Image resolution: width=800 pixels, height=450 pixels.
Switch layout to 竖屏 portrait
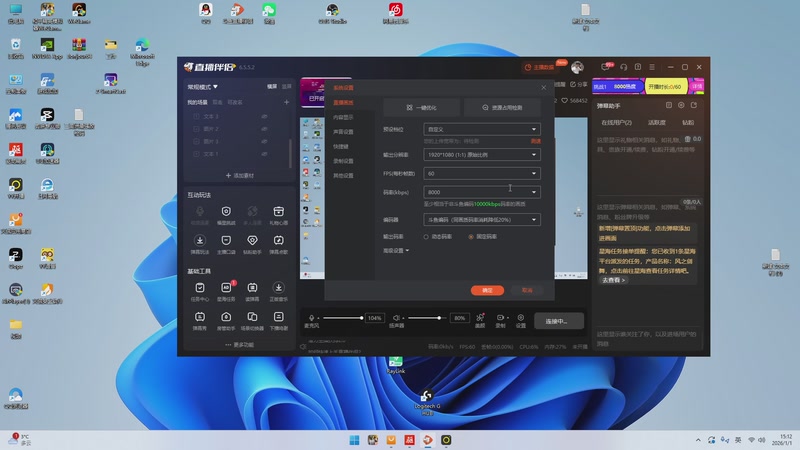point(287,86)
